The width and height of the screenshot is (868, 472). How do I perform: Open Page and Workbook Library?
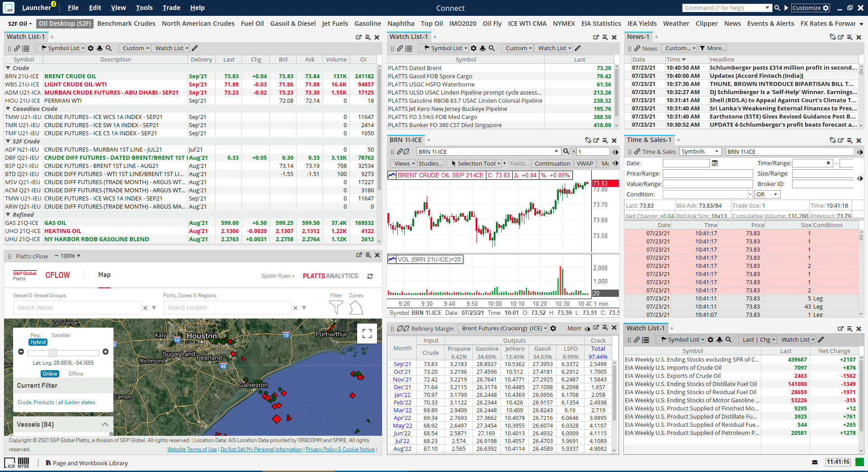coord(87,463)
